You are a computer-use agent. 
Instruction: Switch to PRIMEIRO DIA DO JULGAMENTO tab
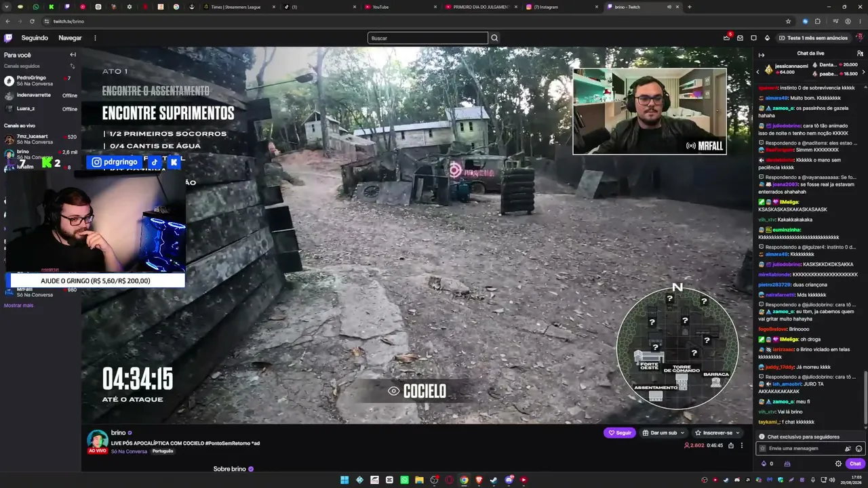(x=481, y=7)
